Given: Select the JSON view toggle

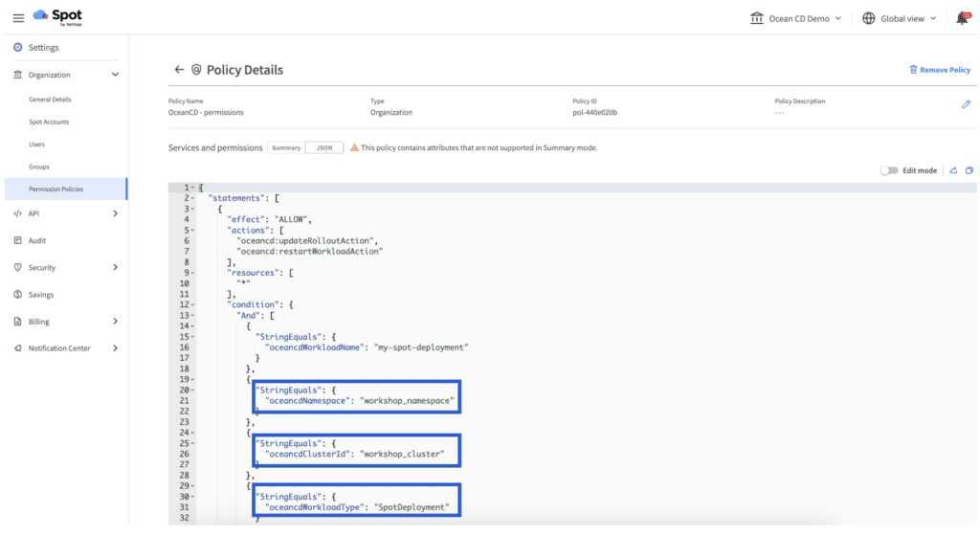Looking at the screenshot, I should (324, 147).
